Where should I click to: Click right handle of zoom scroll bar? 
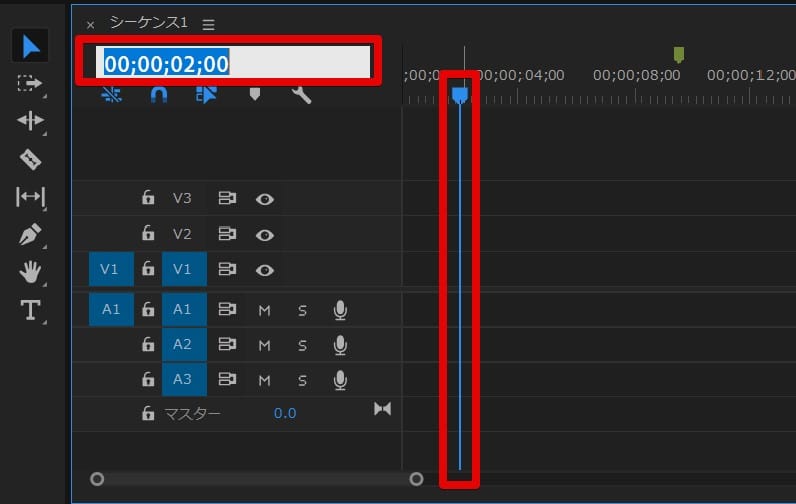tap(416, 479)
